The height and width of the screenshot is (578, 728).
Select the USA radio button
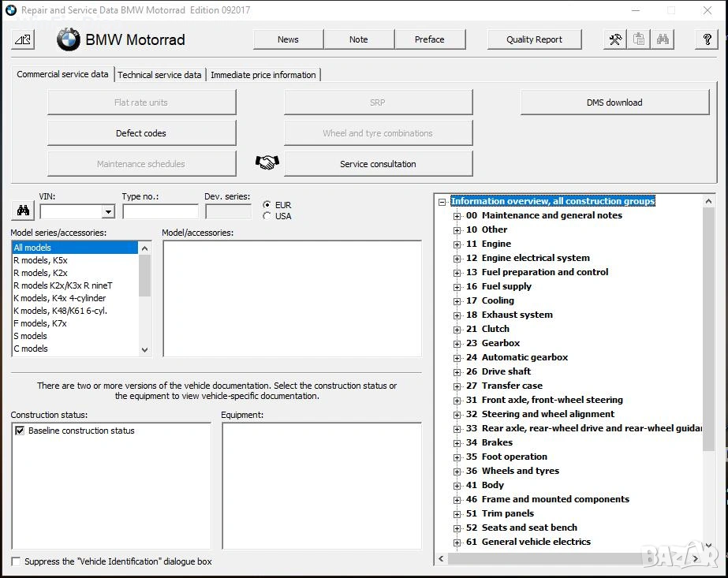267,216
